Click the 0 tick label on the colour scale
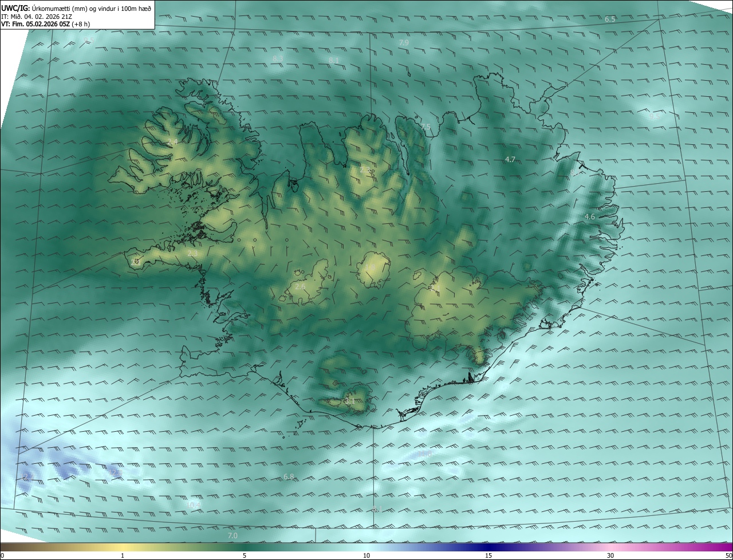This screenshot has width=733, height=560. coord(2,555)
